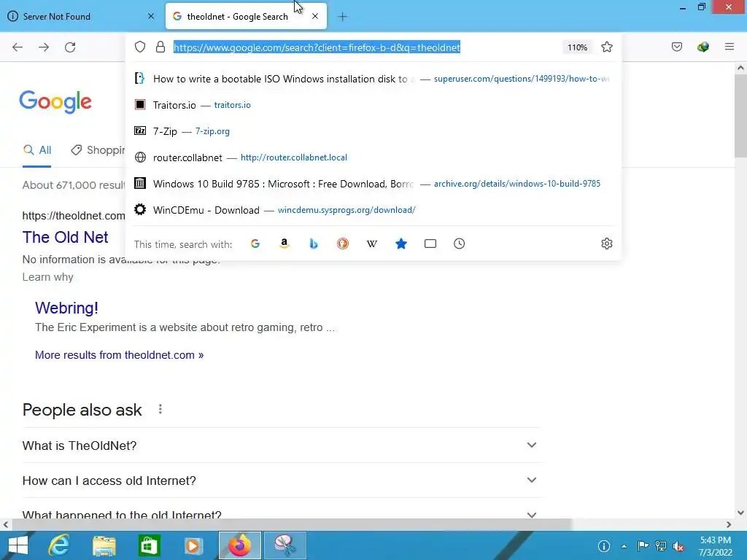Switch to theoldnet - Google Search tab
The height and width of the screenshot is (560, 747).
click(x=246, y=16)
